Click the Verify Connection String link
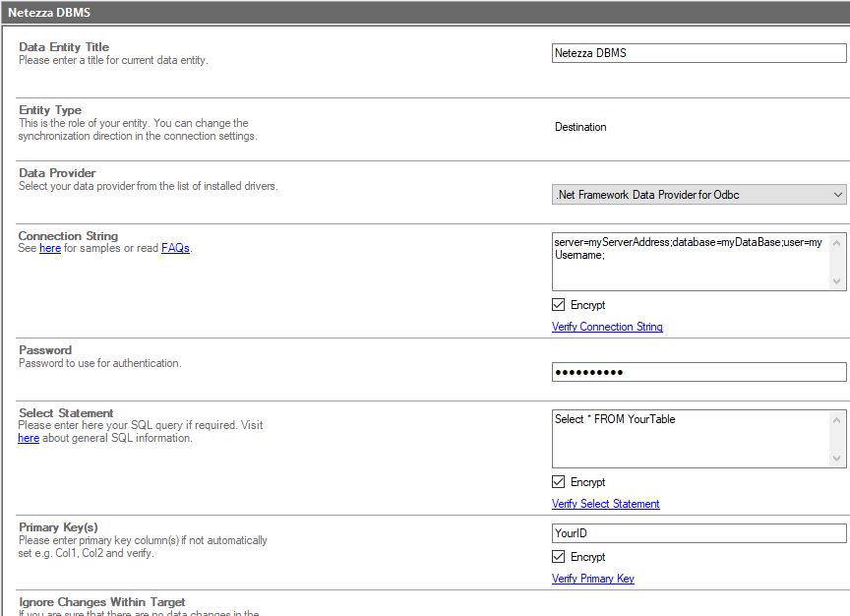 click(607, 327)
